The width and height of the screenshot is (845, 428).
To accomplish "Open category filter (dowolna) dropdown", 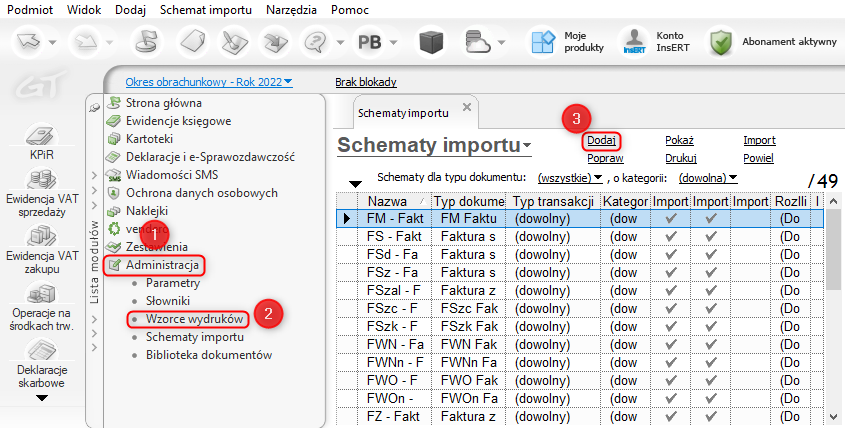I will point(708,177).
